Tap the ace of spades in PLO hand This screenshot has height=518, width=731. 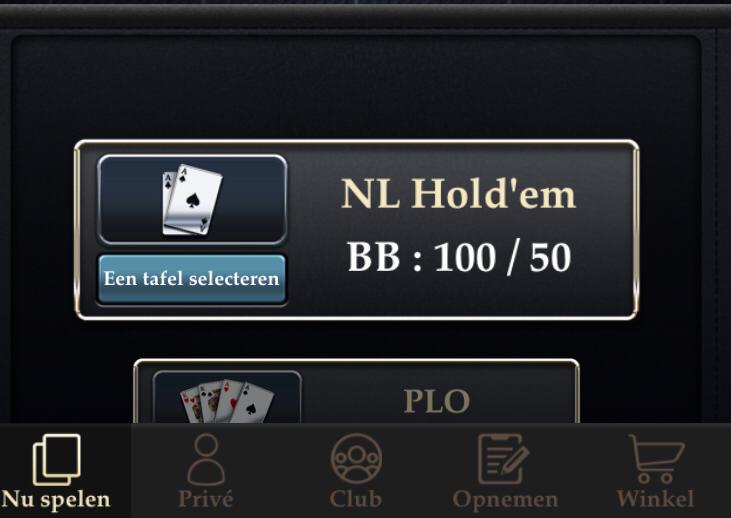pos(253,404)
